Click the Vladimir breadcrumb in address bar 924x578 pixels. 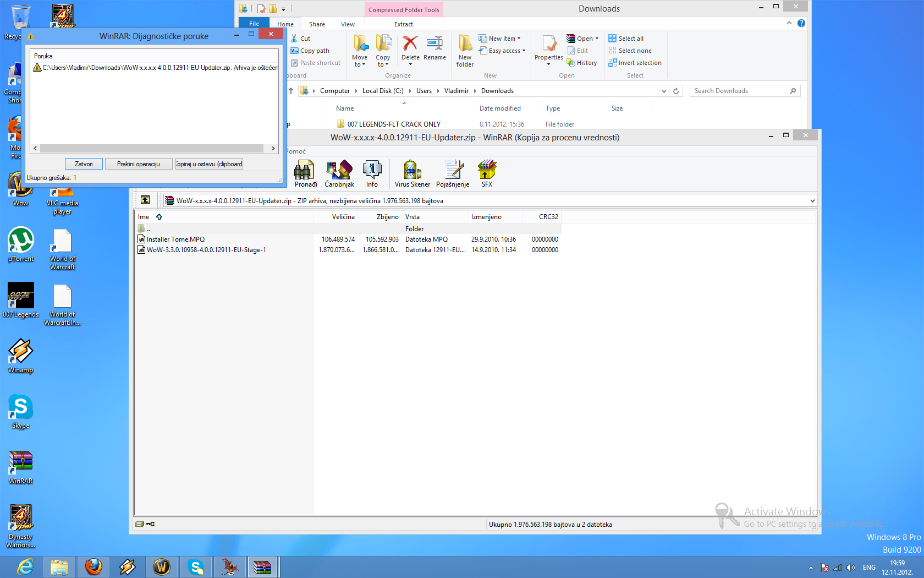pyautogui.click(x=457, y=91)
